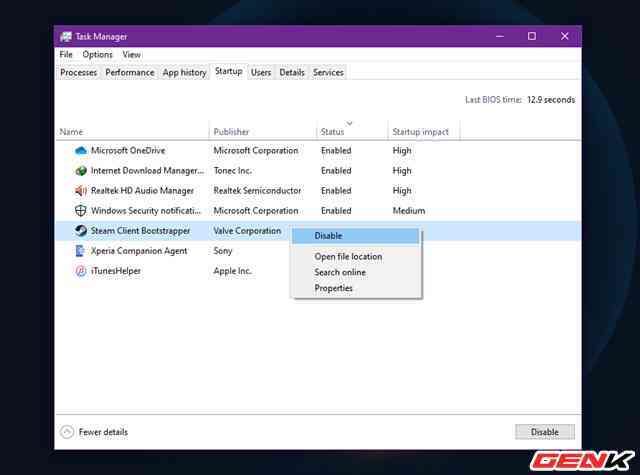Image resolution: width=640 pixels, height=475 pixels.
Task: Choose Disable in the context menu
Action: (356, 236)
